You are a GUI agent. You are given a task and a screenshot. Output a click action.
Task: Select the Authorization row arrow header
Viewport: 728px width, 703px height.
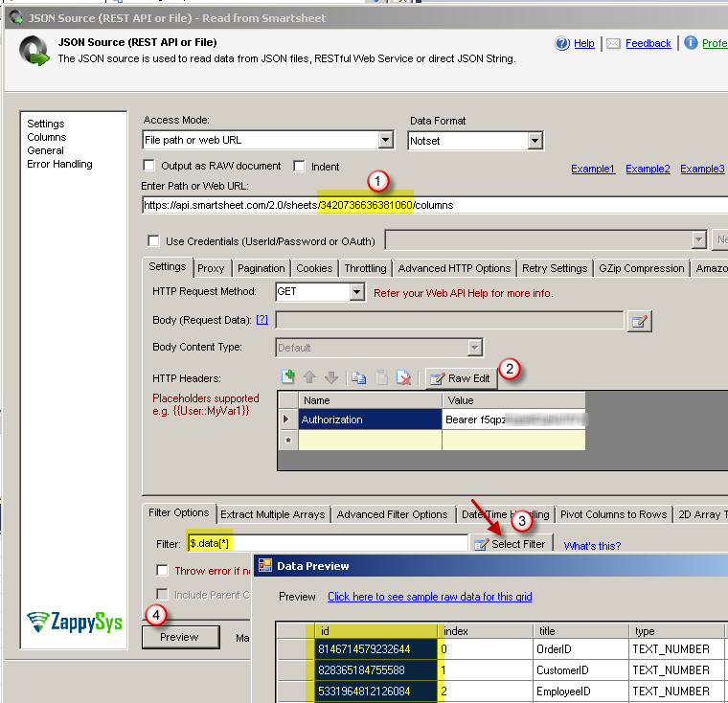click(x=287, y=420)
